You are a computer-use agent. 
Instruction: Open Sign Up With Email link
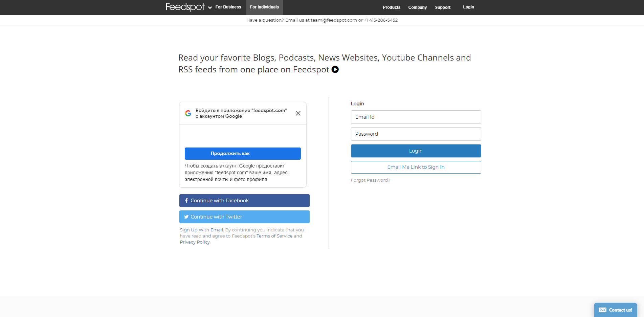(x=201, y=230)
